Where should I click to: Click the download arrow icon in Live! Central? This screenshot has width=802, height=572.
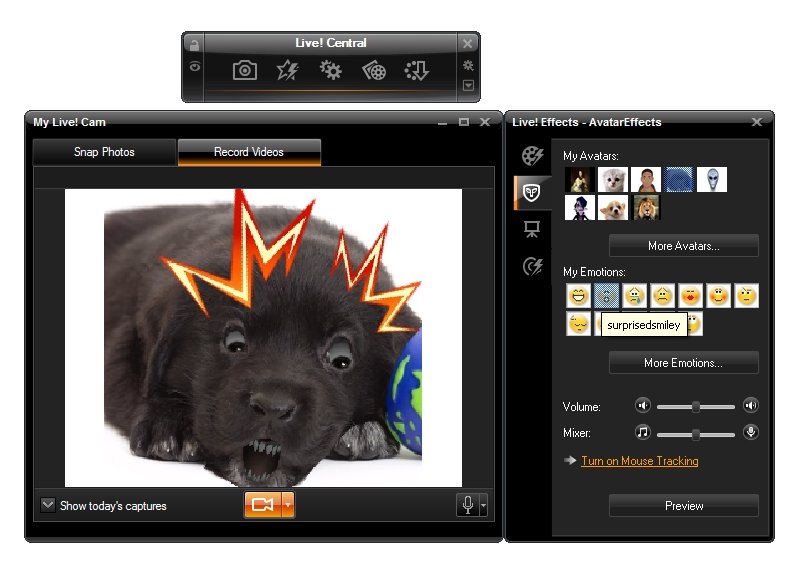tap(416, 70)
